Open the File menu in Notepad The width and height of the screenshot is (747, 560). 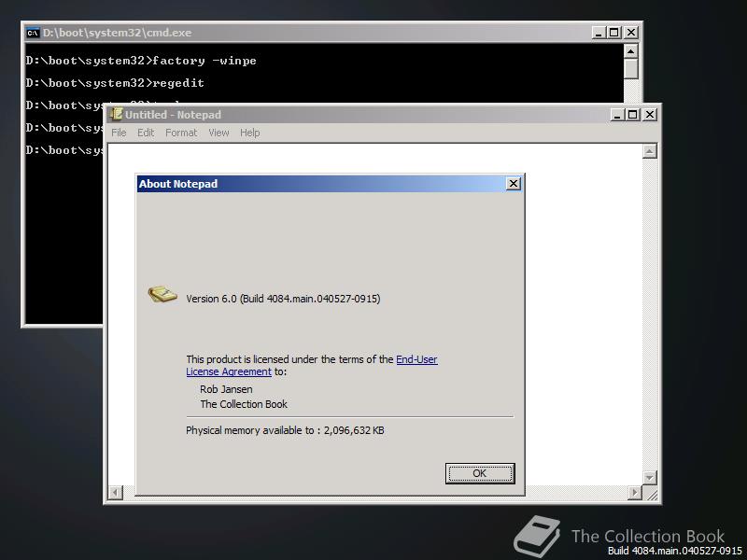coord(119,133)
